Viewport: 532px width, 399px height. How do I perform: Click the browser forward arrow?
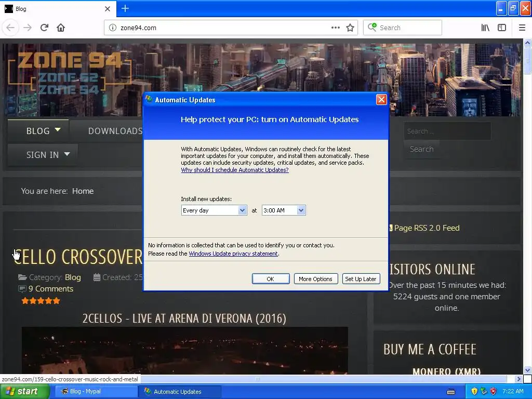[28, 28]
